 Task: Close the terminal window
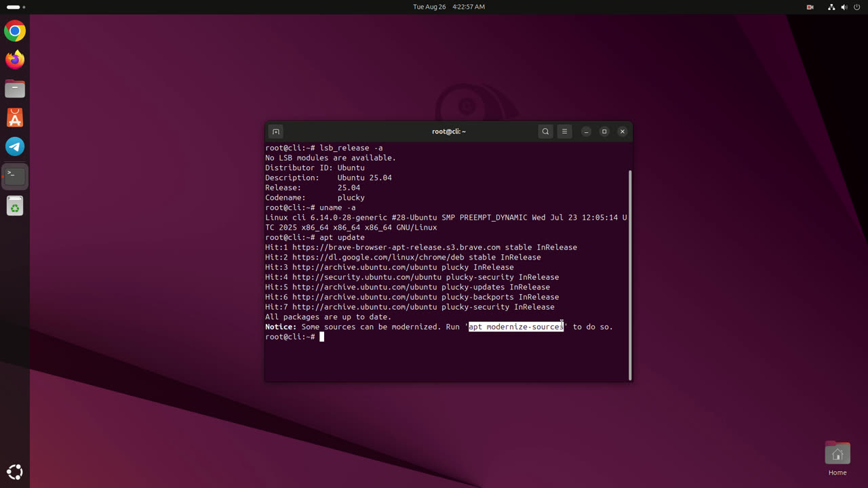(623, 131)
